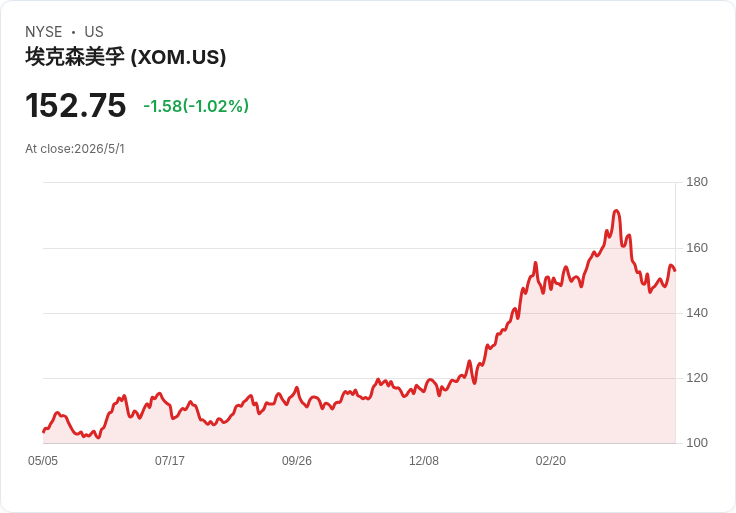The image size is (736, 513).
Task: Click the 140 price axis label
Action: 697,313
